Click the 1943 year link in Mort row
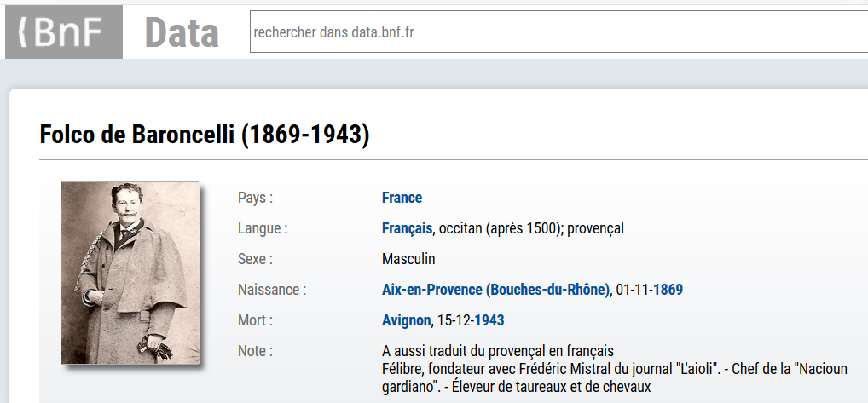The width and height of the screenshot is (868, 403). [x=489, y=320]
